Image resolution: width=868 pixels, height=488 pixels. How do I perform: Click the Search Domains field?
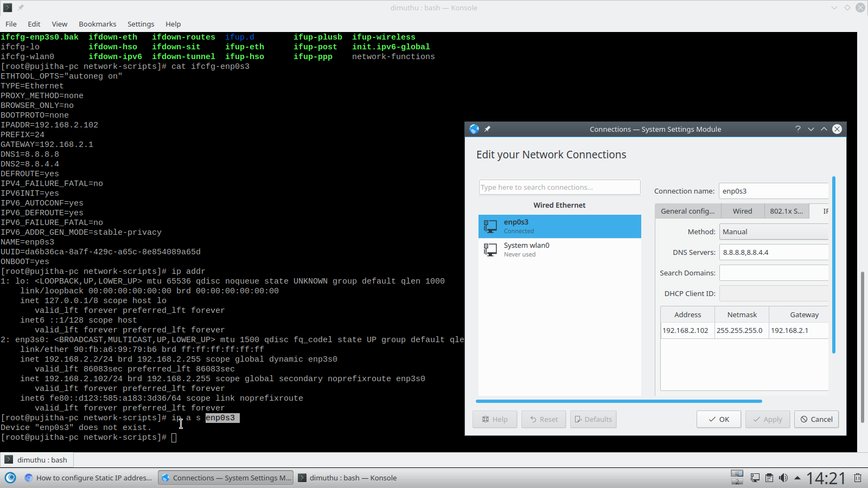pyautogui.click(x=774, y=273)
